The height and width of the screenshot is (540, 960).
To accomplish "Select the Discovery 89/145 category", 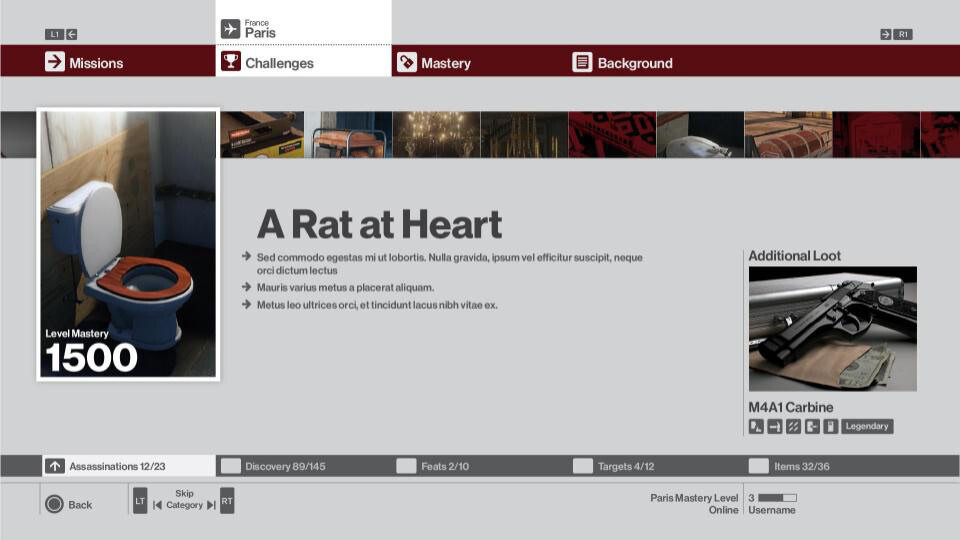I will [304, 466].
